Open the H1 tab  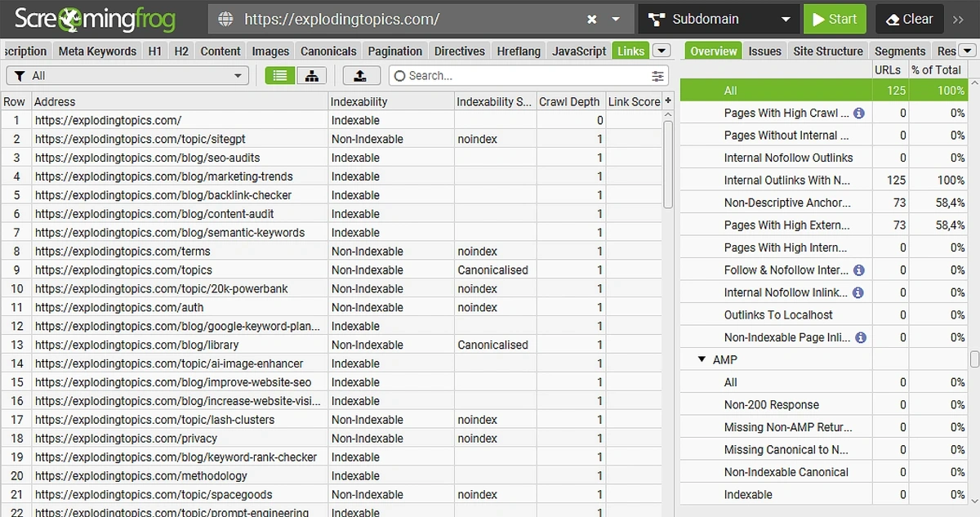click(155, 51)
